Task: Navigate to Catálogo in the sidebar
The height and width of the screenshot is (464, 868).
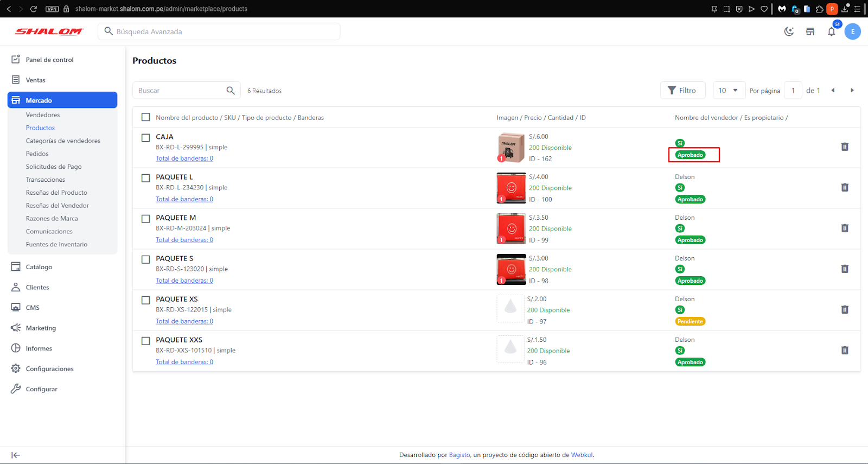Action: click(x=39, y=267)
